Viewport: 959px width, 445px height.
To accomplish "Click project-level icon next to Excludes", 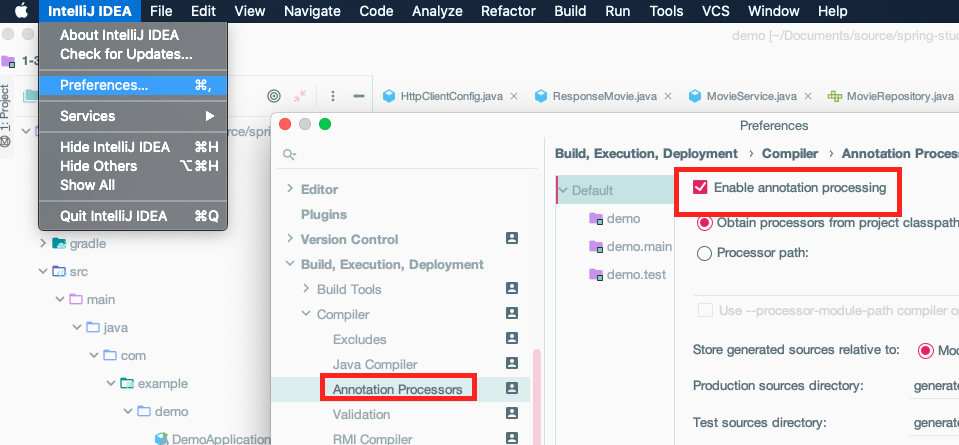I will tap(512, 338).
